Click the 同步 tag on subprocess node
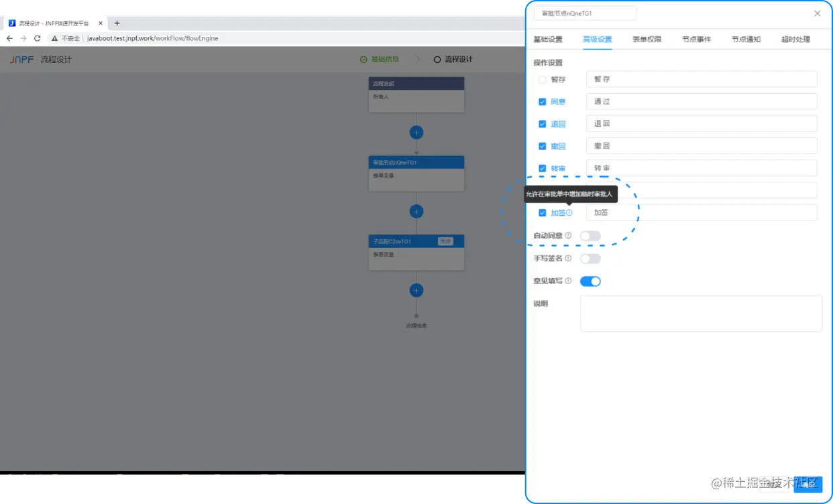The image size is (833, 504). [x=445, y=241]
